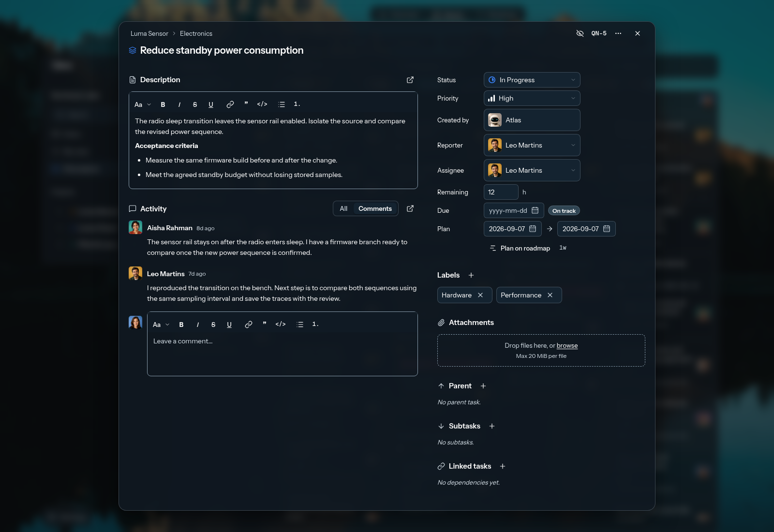
Task: Apply strikethrough in description toolbar
Action: click(x=195, y=104)
